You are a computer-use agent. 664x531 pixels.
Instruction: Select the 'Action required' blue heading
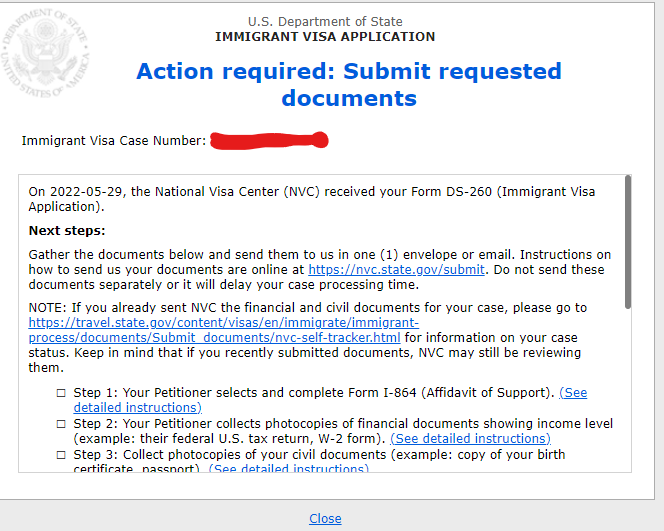click(349, 84)
